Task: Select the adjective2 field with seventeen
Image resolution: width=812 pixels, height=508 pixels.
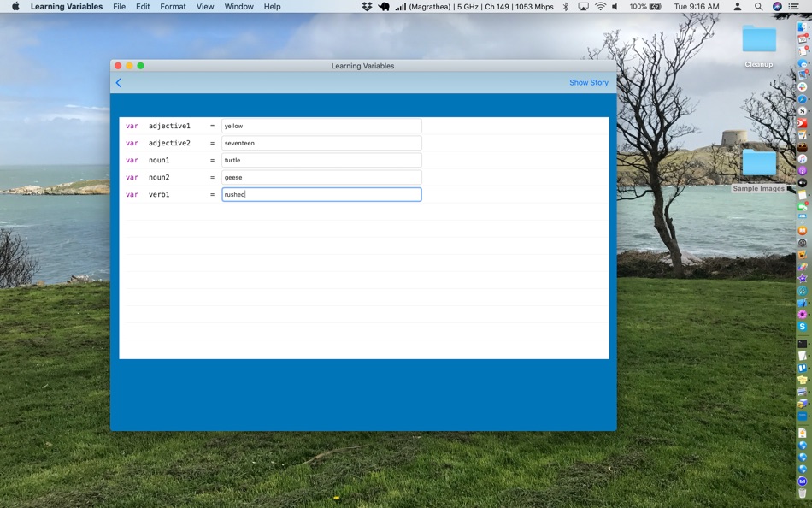Action: pos(321,143)
